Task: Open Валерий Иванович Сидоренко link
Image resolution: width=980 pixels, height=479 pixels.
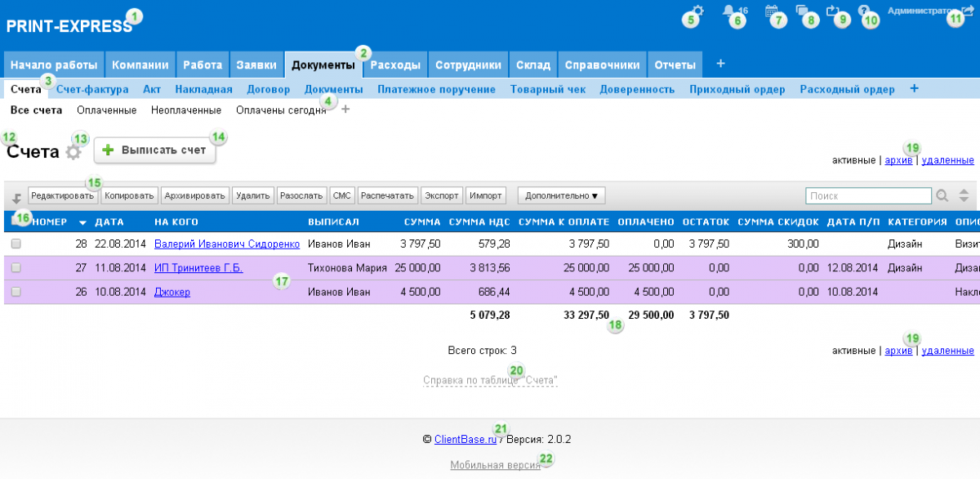Action: point(226,244)
